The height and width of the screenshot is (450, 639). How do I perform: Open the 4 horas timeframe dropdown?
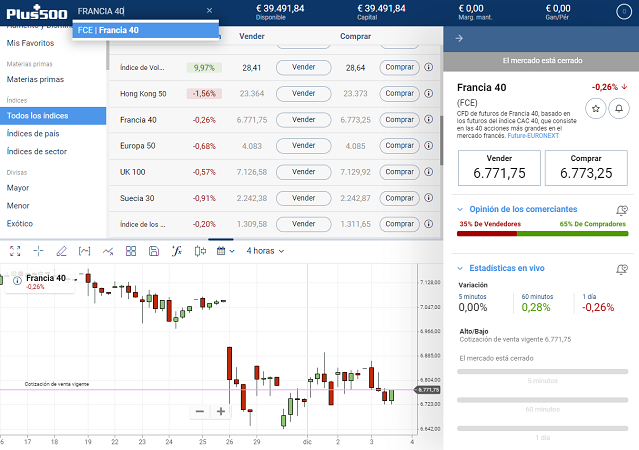265,251
